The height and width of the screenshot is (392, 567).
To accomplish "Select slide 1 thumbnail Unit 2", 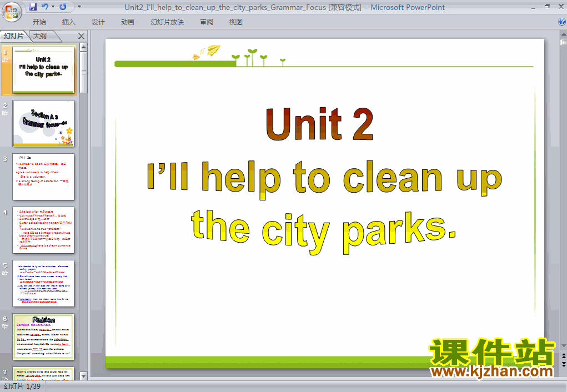I will (43, 70).
